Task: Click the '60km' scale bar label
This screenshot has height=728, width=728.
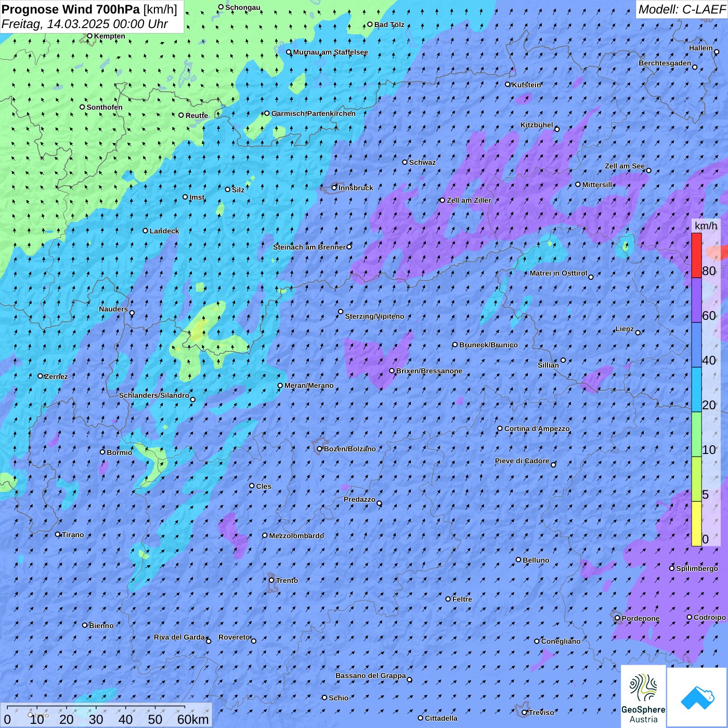Action: pyautogui.click(x=193, y=719)
